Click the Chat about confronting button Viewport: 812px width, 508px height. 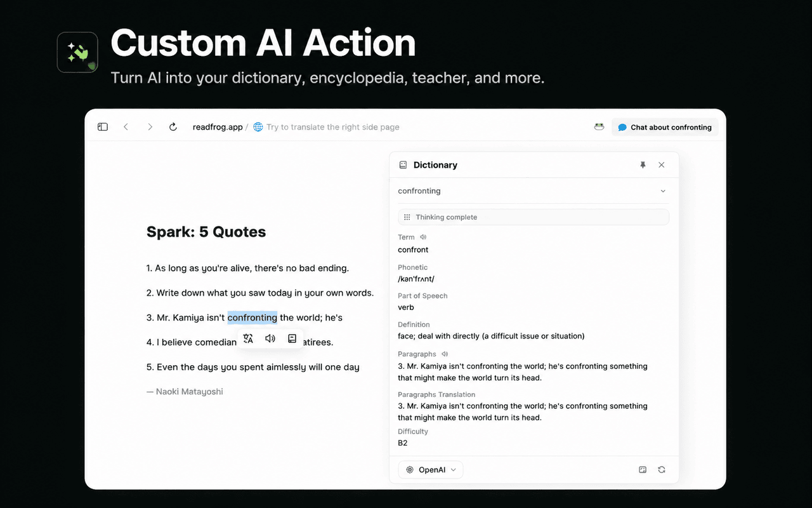pos(665,127)
